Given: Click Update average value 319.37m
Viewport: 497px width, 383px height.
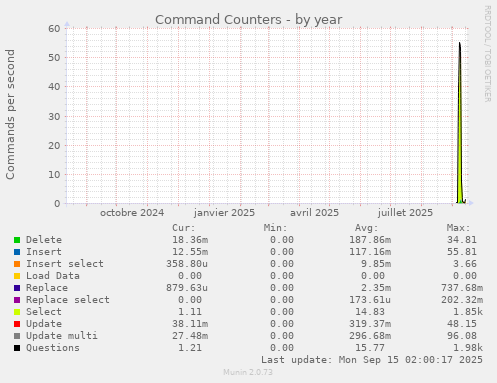Looking at the screenshot, I should [370, 324].
